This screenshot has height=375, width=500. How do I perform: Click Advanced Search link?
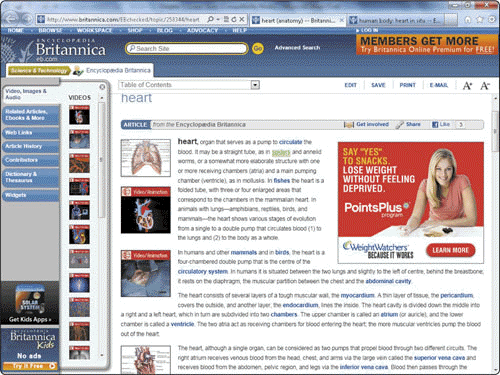(x=297, y=48)
